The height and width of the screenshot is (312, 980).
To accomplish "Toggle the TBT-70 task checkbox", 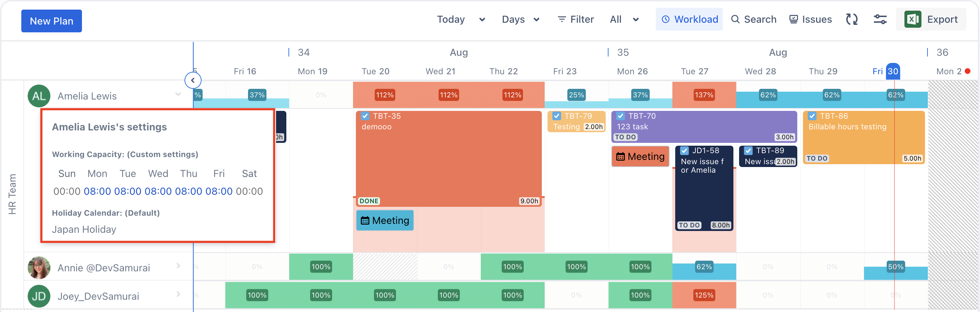I will click(621, 116).
